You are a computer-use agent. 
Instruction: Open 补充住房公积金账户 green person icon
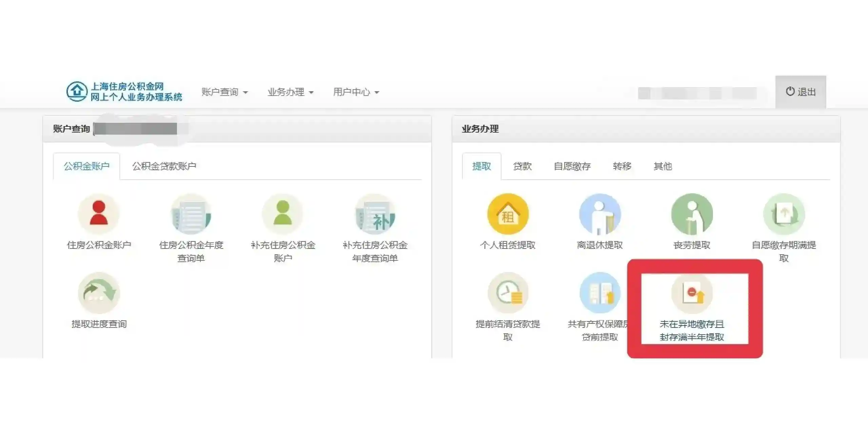coord(283,214)
